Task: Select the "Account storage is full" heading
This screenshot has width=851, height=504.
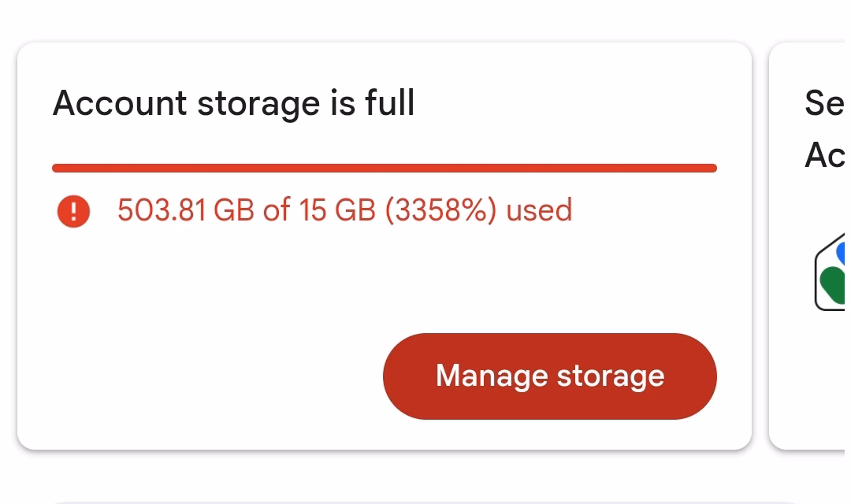Action: 233,103
